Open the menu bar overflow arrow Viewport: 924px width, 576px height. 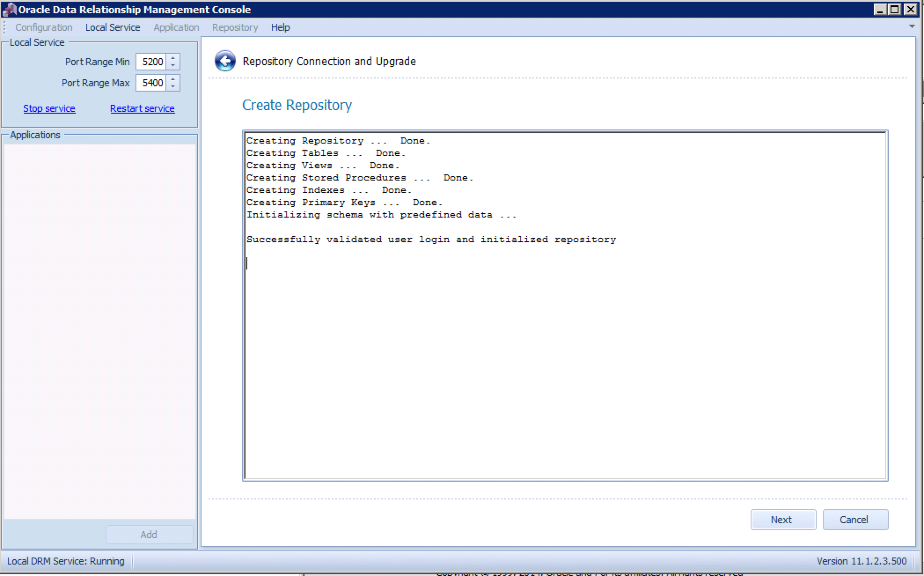(x=912, y=26)
